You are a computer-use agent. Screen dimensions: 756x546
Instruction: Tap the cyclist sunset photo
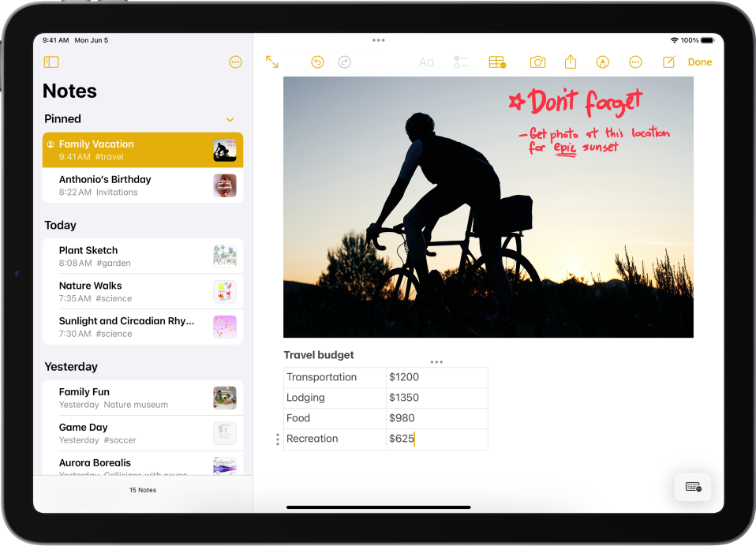[x=488, y=208]
